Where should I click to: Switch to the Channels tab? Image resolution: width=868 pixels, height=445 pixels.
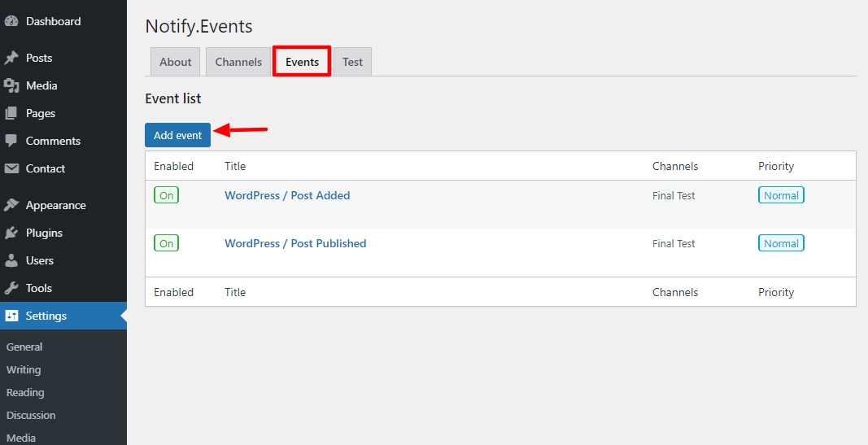[238, 62]
